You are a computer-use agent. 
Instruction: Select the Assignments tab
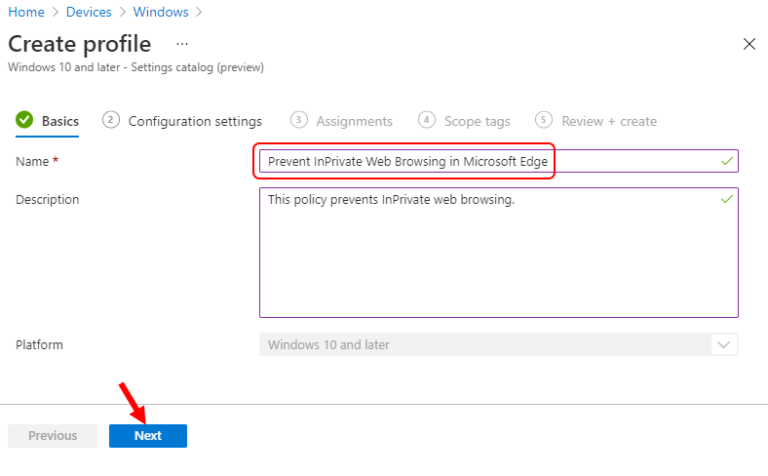[x=354, y=121]
